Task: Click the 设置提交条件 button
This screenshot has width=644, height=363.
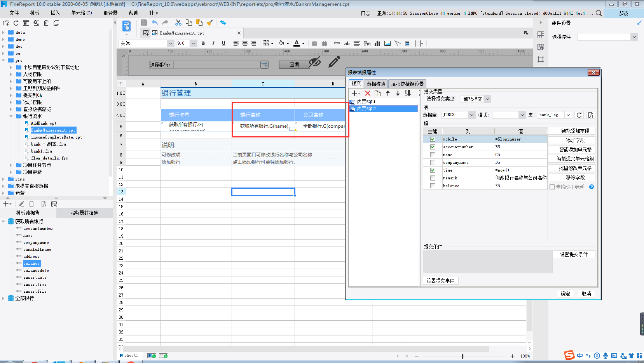Action: pyautogui.click(x=574, y=254)
